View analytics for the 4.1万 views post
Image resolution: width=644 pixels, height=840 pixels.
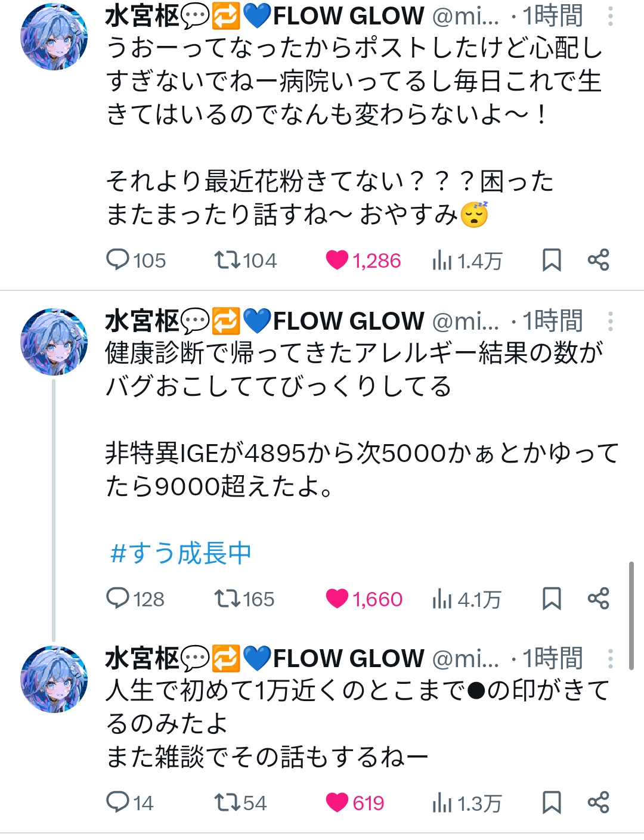(x=466, y=599)
